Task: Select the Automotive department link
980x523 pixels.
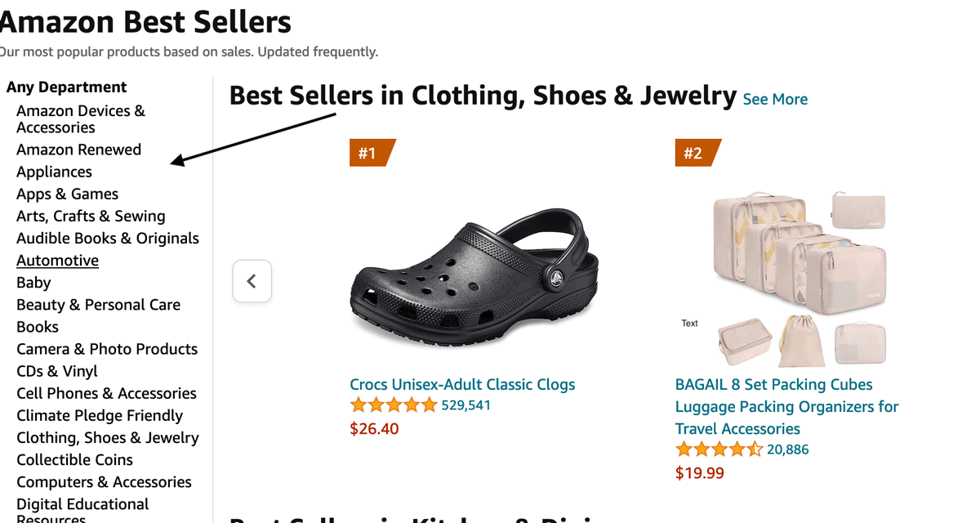Action: click(57, 261)
